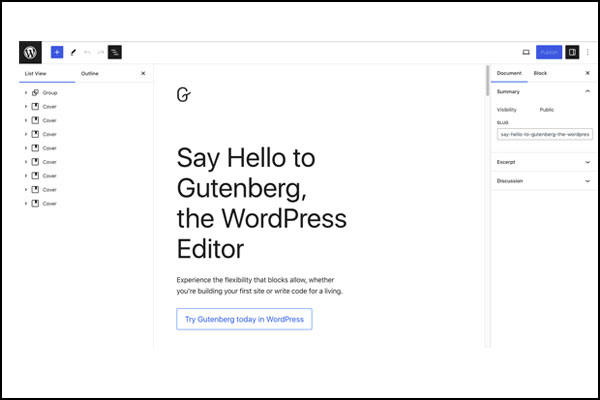Click the Undo arrow

[x=87, y=52]
